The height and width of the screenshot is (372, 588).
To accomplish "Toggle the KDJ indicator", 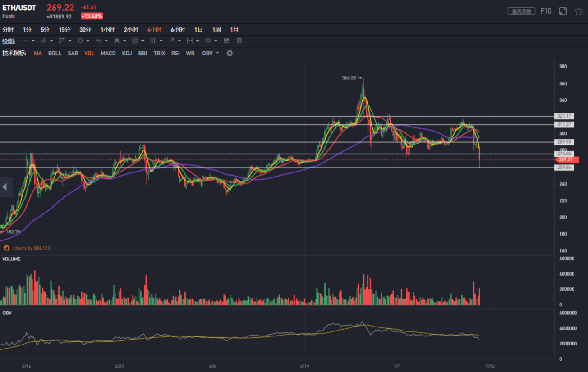I will [x=127, y=53].
